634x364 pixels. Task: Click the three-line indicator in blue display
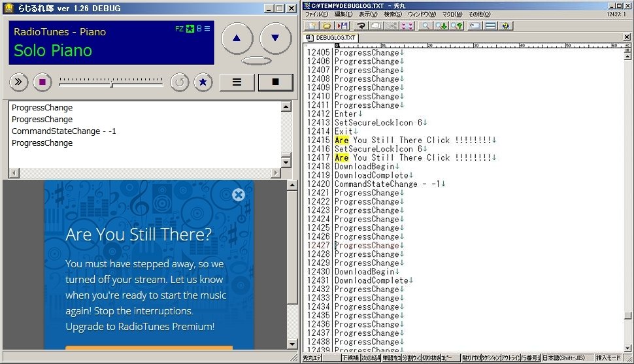(207, 29)
